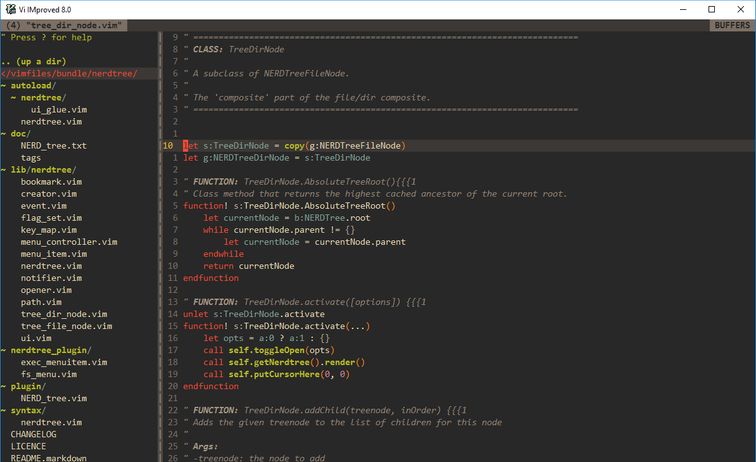Select menu_controller.vim in the tree
The height and width of the screenshot is (462, 756).
[x=68, y=242]
